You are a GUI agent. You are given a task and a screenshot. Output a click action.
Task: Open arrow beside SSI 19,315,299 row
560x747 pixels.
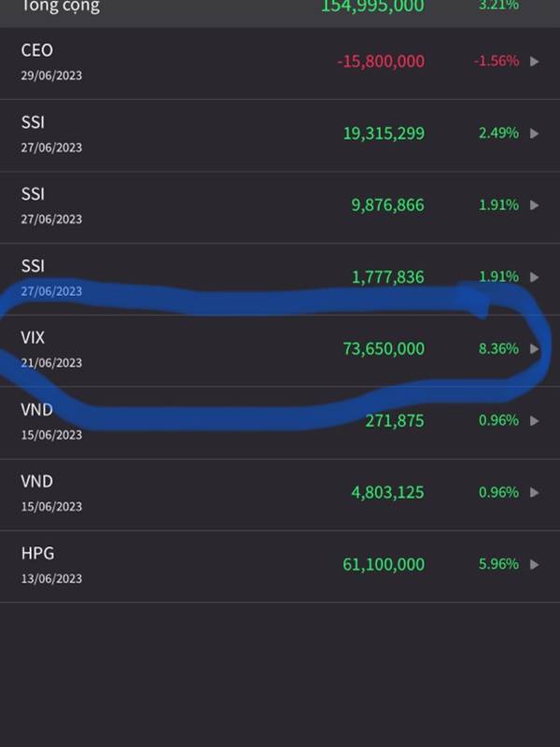535,134
